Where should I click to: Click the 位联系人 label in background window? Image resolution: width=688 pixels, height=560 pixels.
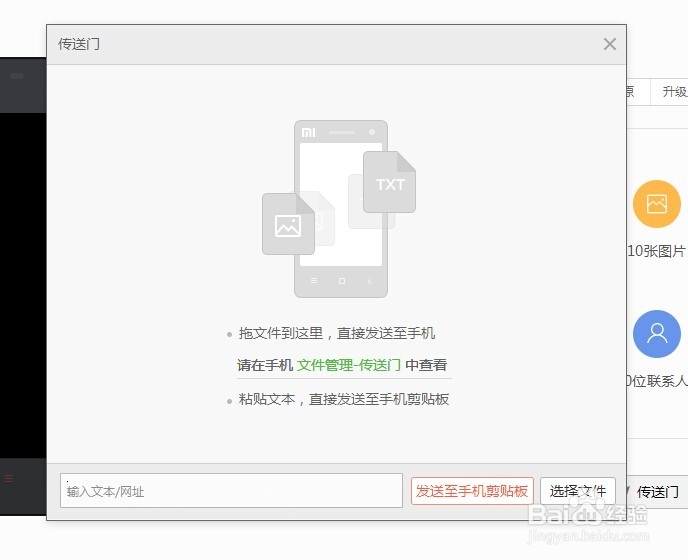[x=657, y=381]
